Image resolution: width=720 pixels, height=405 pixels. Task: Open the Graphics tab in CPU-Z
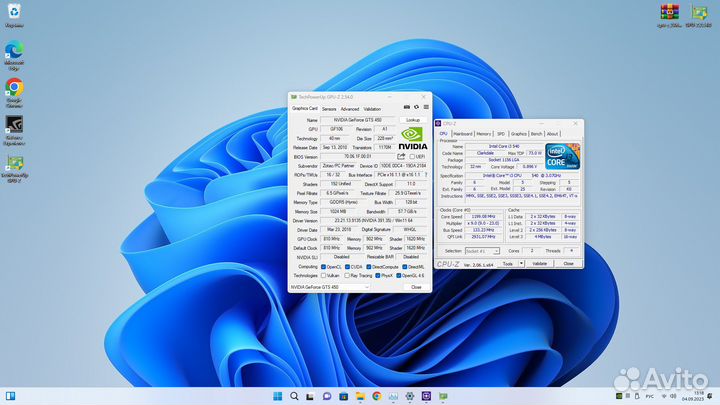[518, 134]
